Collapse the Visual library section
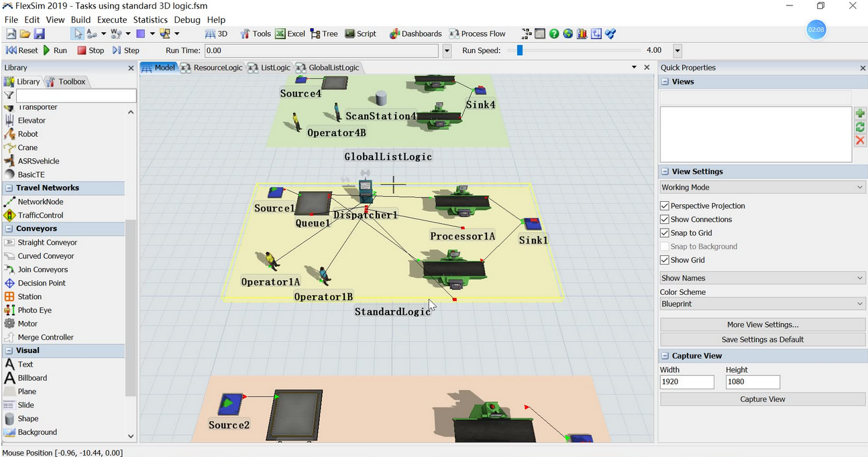 9,350
